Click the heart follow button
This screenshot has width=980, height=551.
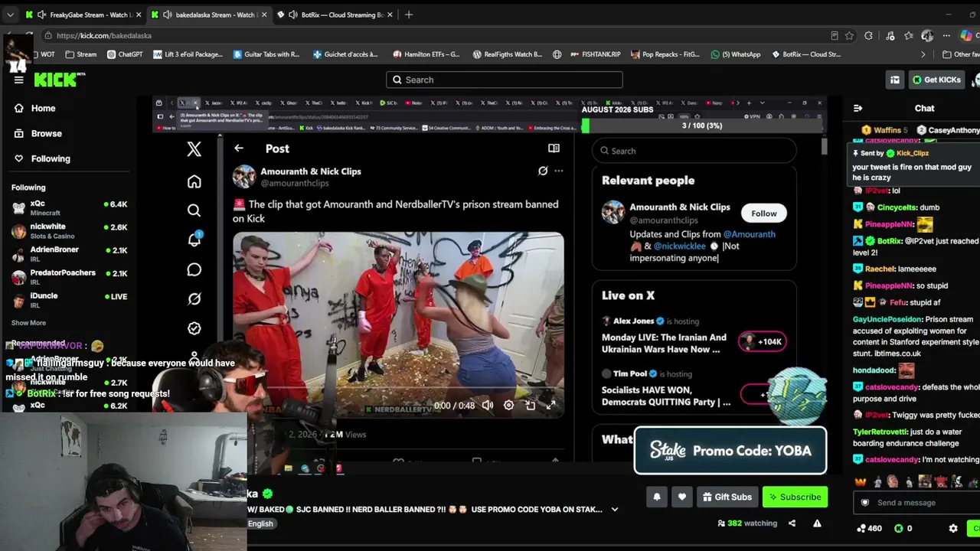[682, 497]
